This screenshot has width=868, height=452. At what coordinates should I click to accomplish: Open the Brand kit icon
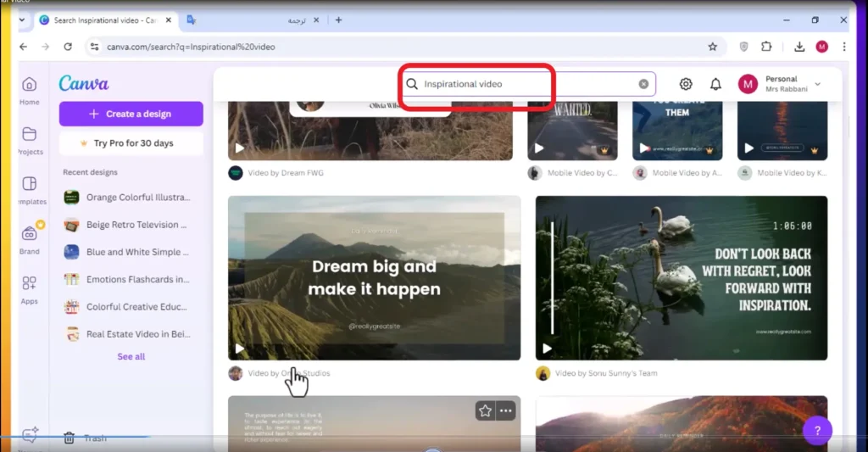pyautogui.click(x=30, y=234)
